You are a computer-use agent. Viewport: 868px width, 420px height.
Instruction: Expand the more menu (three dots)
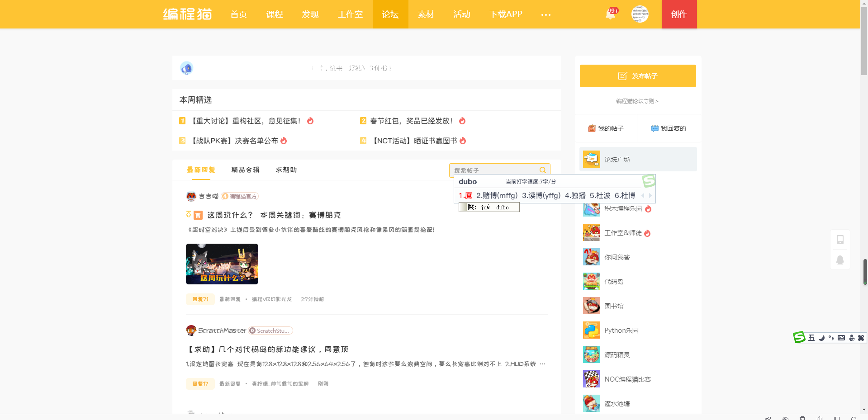pos(546,15)
